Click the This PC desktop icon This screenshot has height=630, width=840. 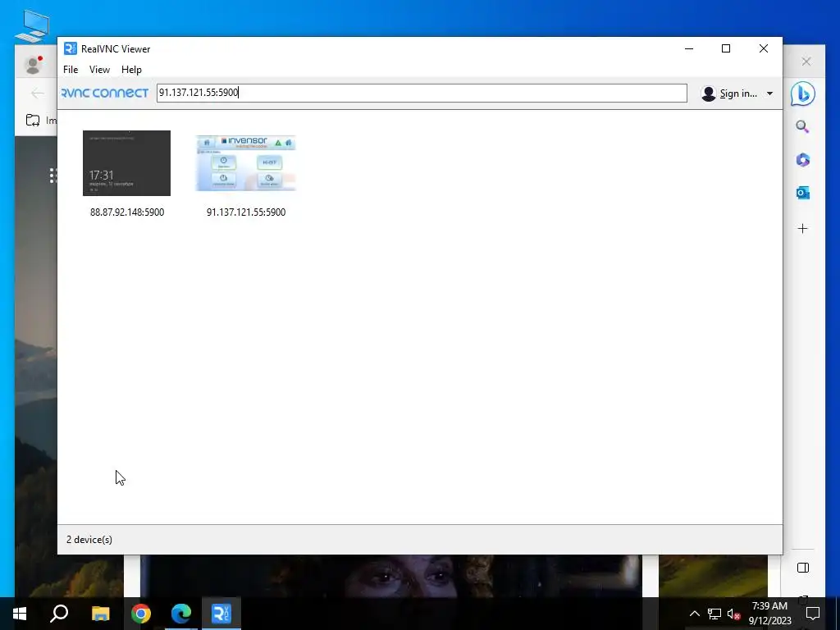pyautogui.click(x=32, y=25)
